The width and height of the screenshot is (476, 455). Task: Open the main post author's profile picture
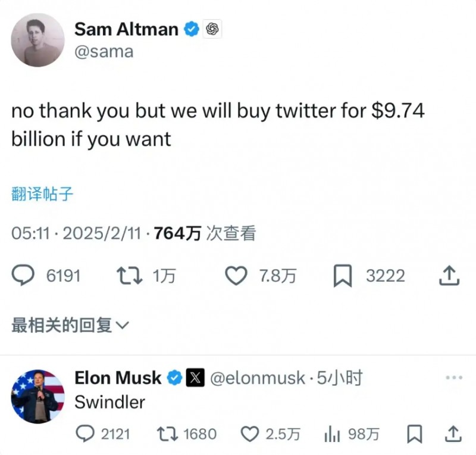[38, 40]
